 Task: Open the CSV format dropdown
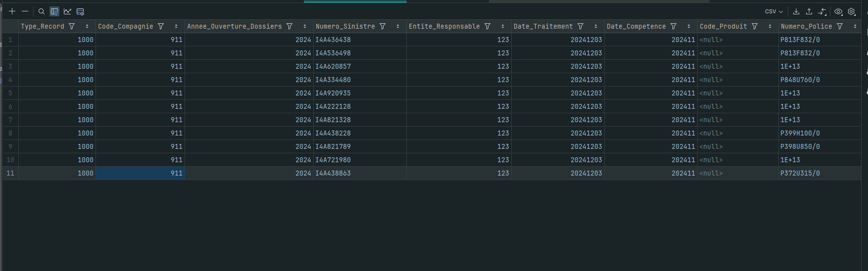coord(773,11)
